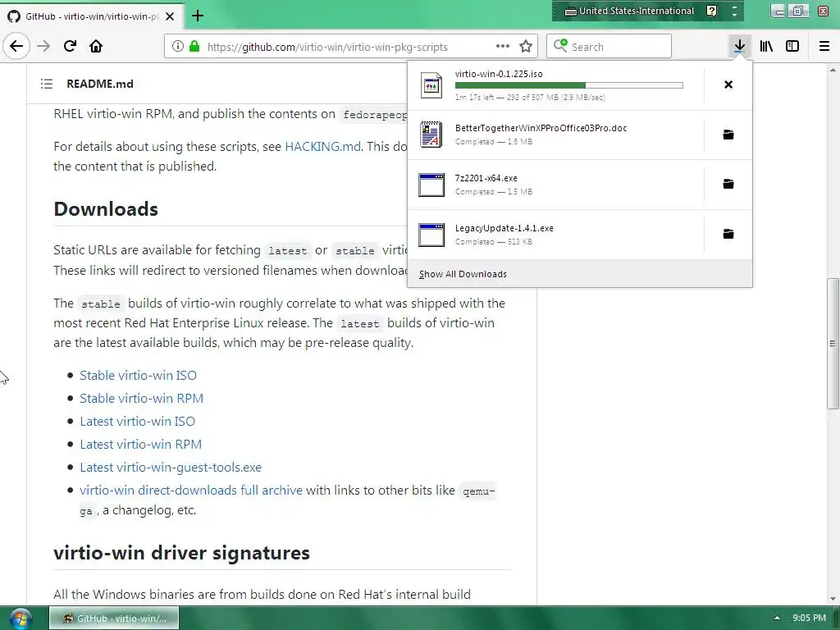Open the page actions three-dot menu

(503, 47)
